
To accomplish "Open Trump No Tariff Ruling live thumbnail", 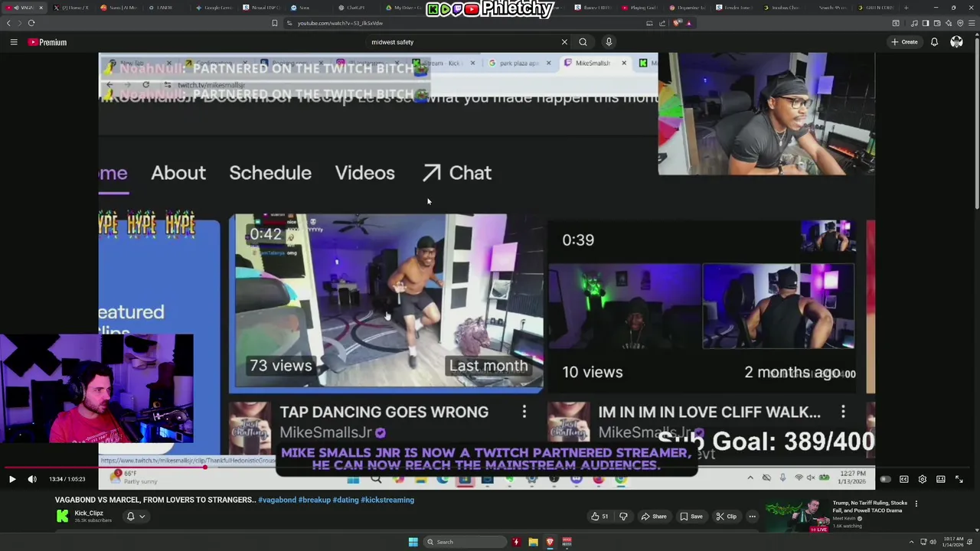I will click(797, 517).
